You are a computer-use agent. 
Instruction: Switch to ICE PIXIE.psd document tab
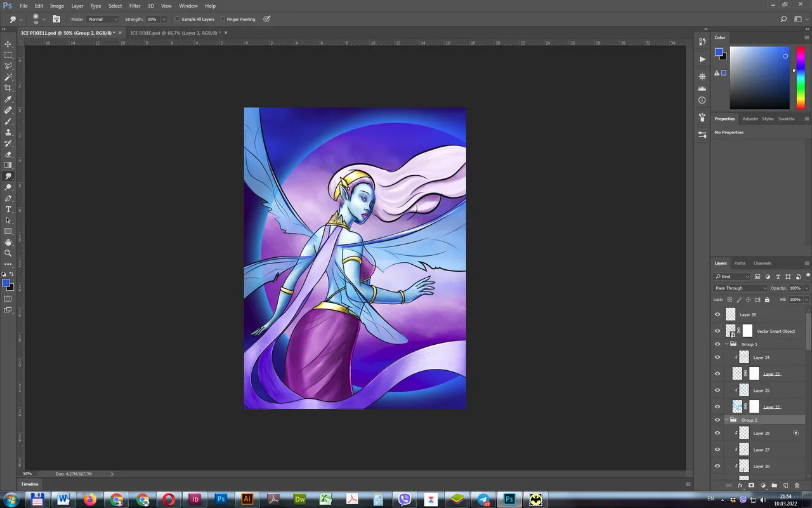click(x=174, y=32)
